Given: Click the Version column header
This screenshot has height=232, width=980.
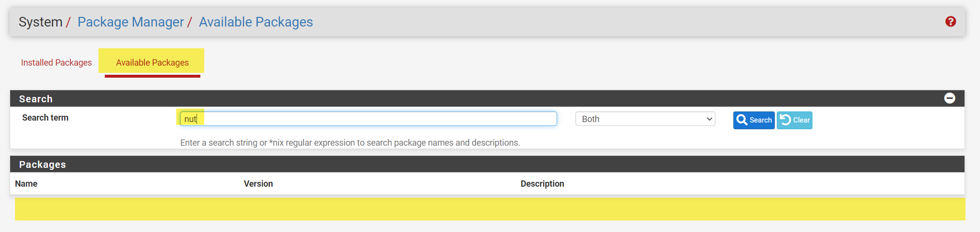Looking at the screenshot, I should pos(258,184).
